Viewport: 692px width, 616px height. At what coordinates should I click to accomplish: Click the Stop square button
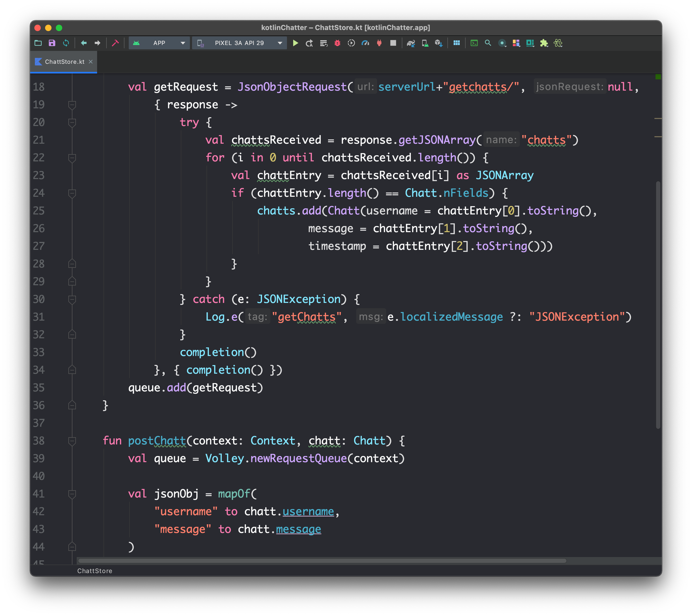393,43
